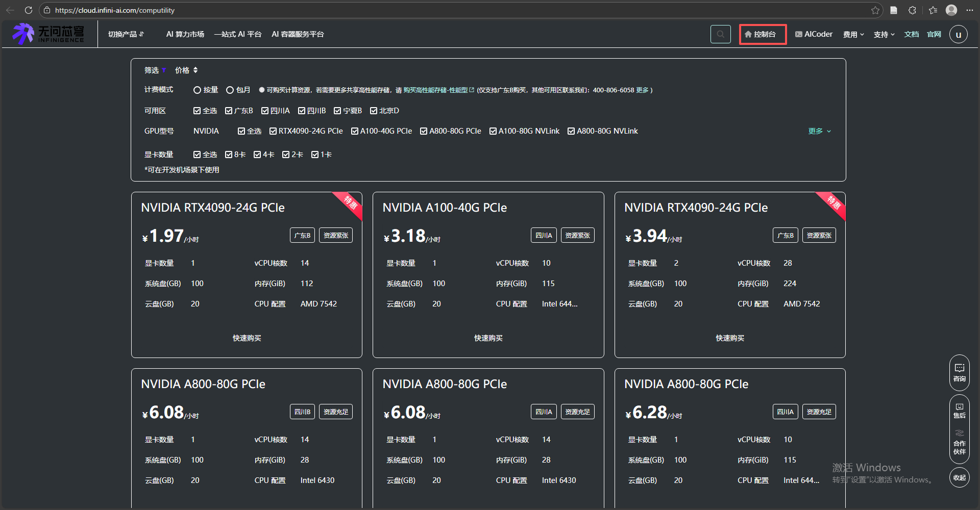Image resolution: width=980 pixels, height=510 pixels.
Task: Collapse side widgets with 收起
Action: pos(959,478)
